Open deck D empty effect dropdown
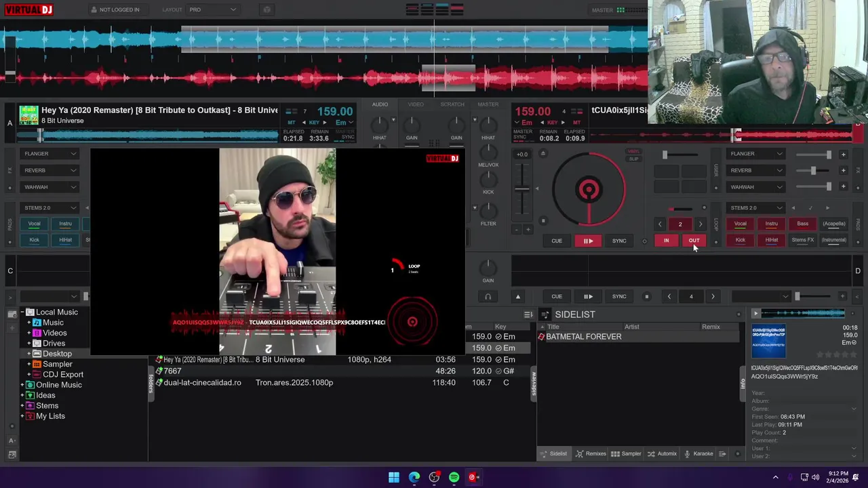This screenshot has height=488, width=868. [x=762, y=296]
